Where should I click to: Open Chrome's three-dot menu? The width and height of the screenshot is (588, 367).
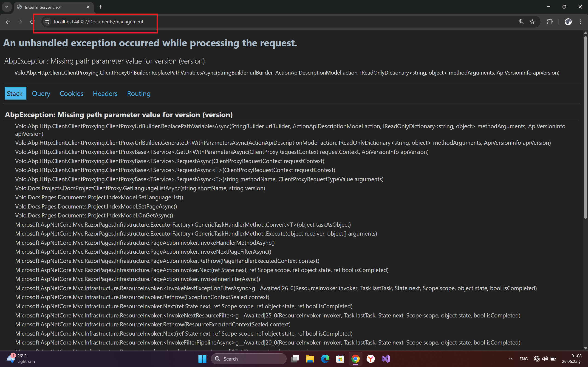580,22
